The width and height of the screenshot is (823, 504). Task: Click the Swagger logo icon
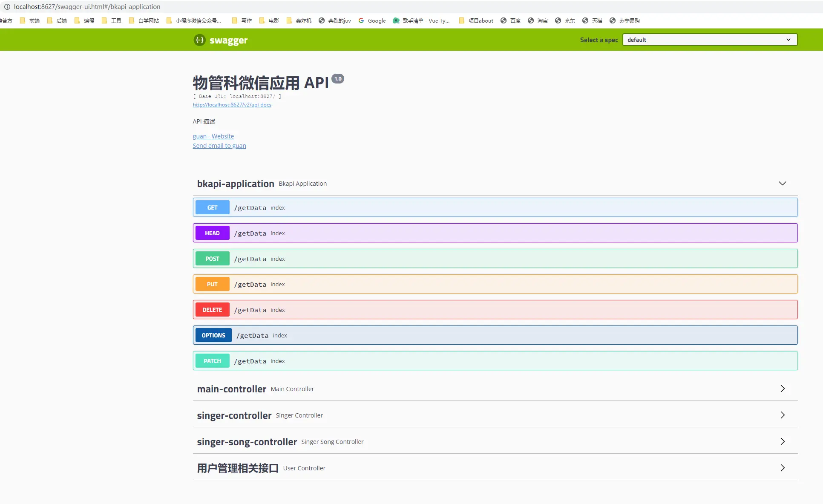tap(199, 40)
